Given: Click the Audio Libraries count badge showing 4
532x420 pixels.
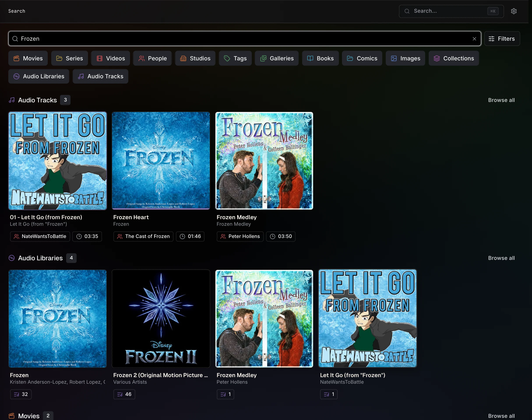Looking at the screenshot, I should click(x=71, y=258).
